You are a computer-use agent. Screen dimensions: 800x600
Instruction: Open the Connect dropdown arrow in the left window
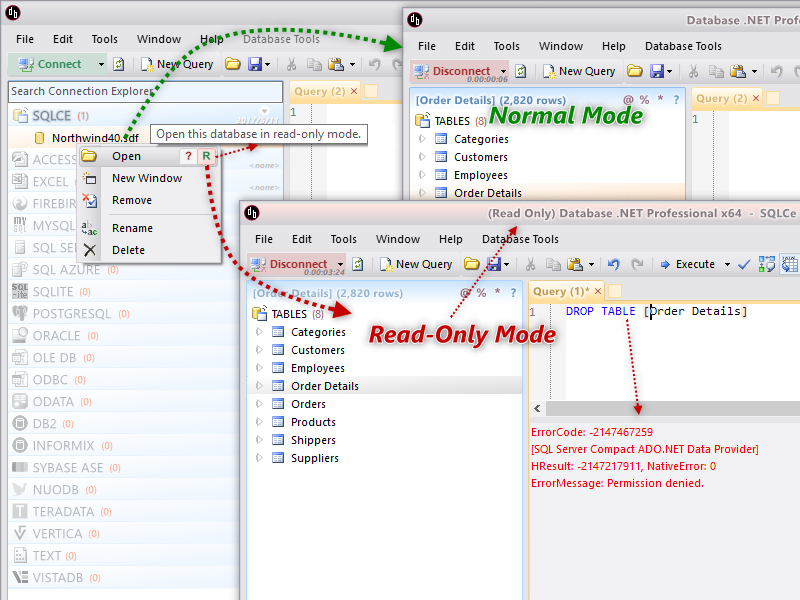click(101, 64)
